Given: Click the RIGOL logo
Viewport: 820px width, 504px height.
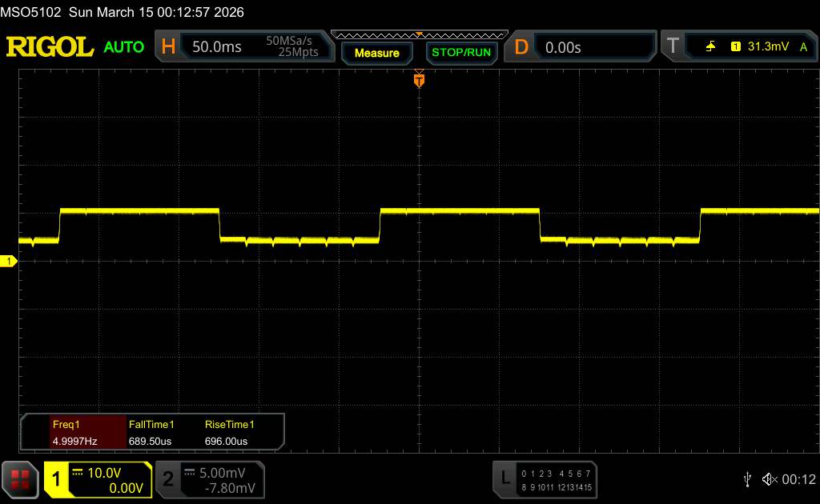Looking at the screenshot, I should click(50, 47).
